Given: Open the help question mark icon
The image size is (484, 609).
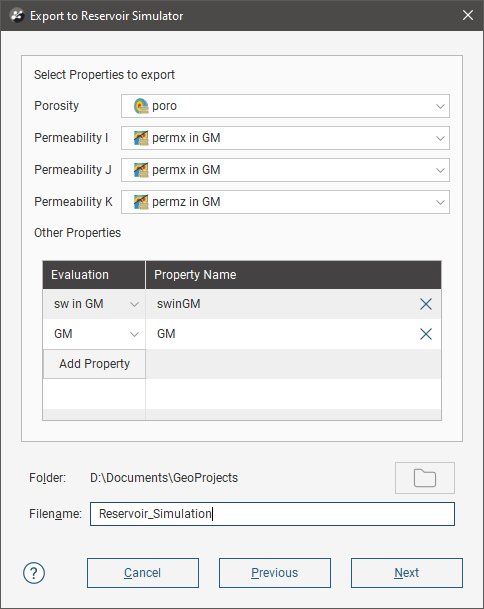Looking at the screenshot, I should coord(34,573).
